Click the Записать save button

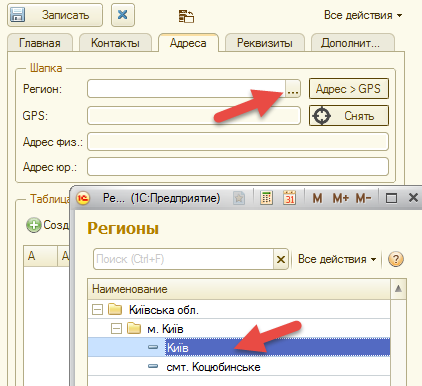tap(55, 15)
